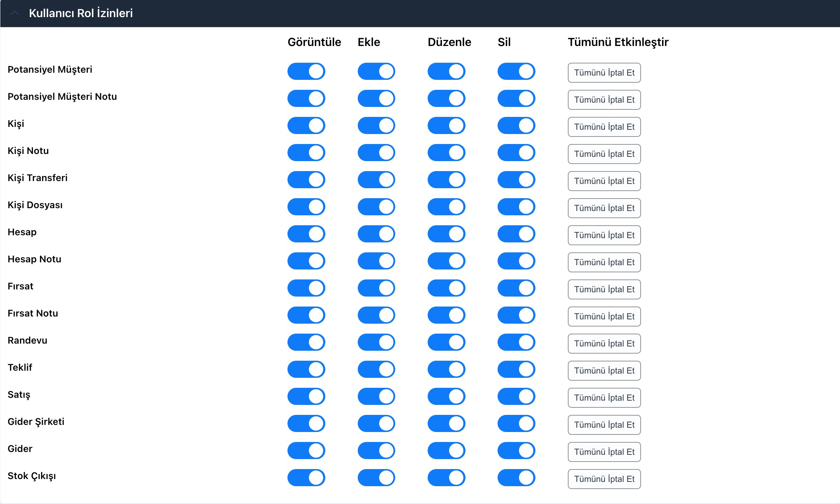
Task: Toggle Sil for Kişi Transferi
Action: pos(516,180)
